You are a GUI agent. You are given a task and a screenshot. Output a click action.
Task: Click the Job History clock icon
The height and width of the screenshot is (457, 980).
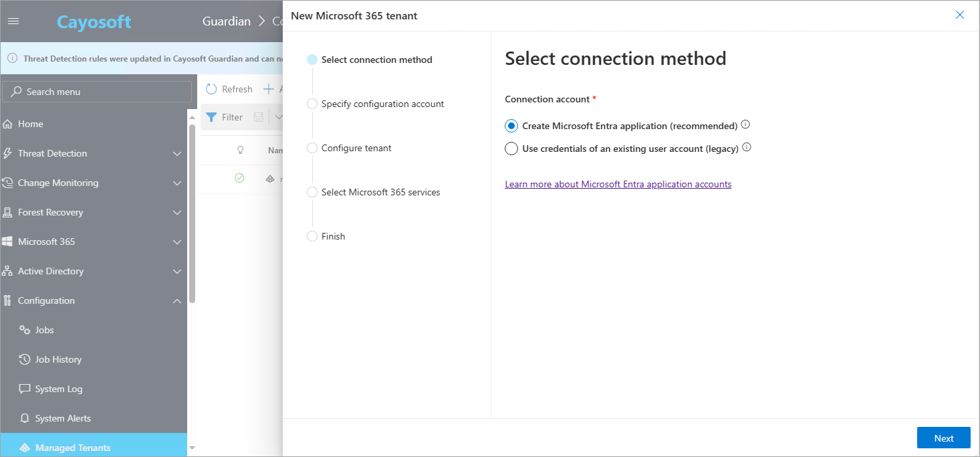[x=25, y=359]
